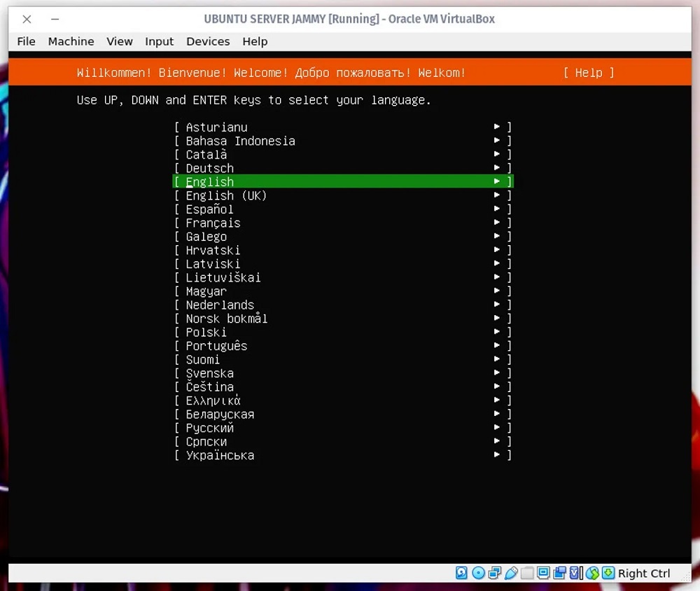Select Српски language entry
This screenshot has height=591, width=700.
[343, 441]
